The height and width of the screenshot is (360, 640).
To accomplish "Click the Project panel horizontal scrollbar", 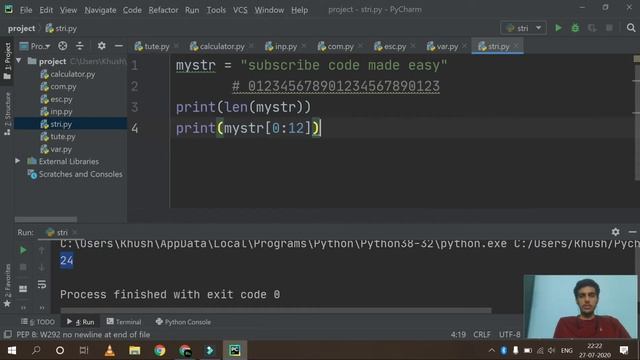I will tap(46, 220).
